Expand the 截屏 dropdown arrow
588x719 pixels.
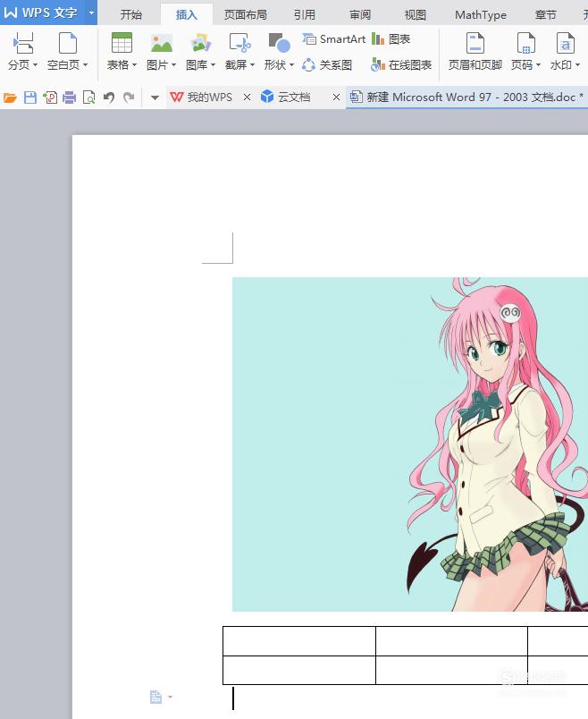pos(252,65)
